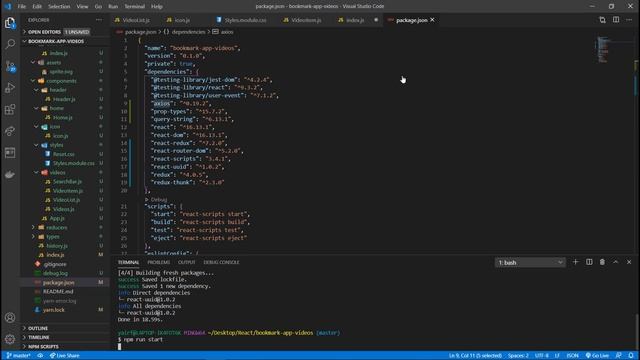Viewport: 640px width, 360px height.
Task: Open README.md in the file tree
Action: point(58,291)
